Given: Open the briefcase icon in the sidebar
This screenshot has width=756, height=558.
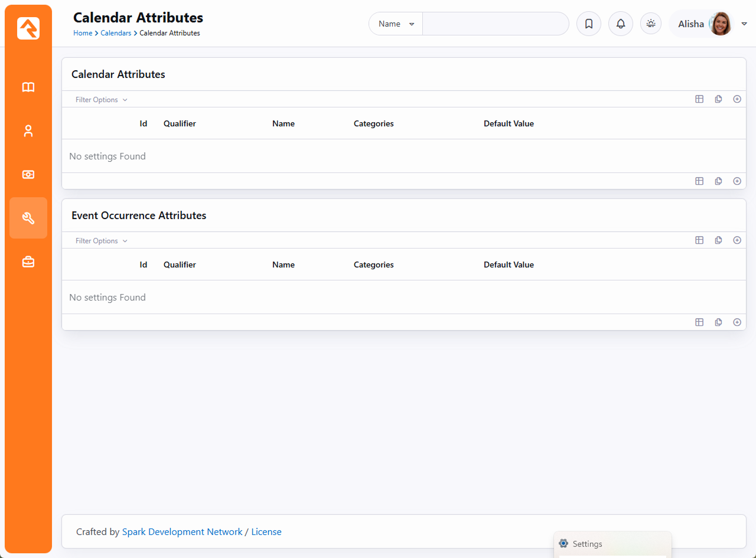Looking at the screenshot, I should pos(28,262).
